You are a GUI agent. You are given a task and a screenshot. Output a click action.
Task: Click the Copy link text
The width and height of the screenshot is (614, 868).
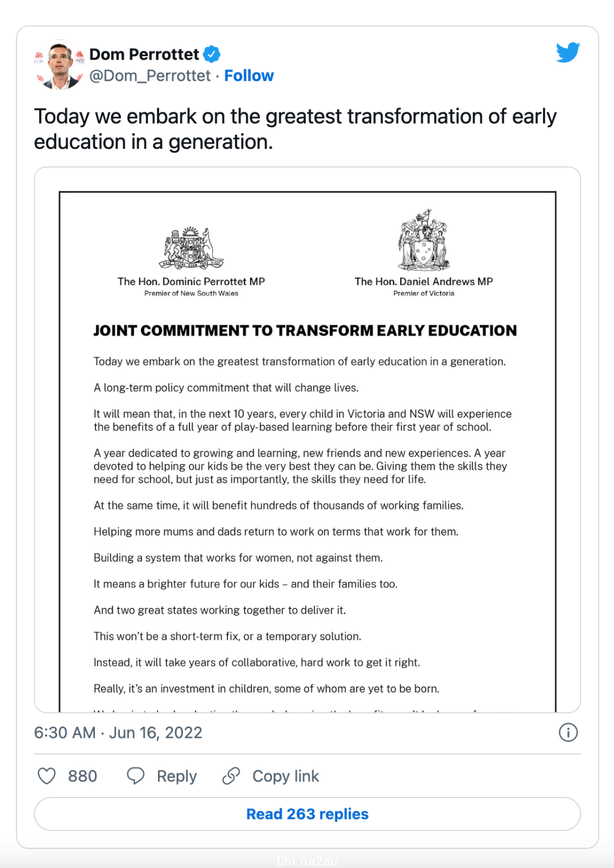pos(285,776)
